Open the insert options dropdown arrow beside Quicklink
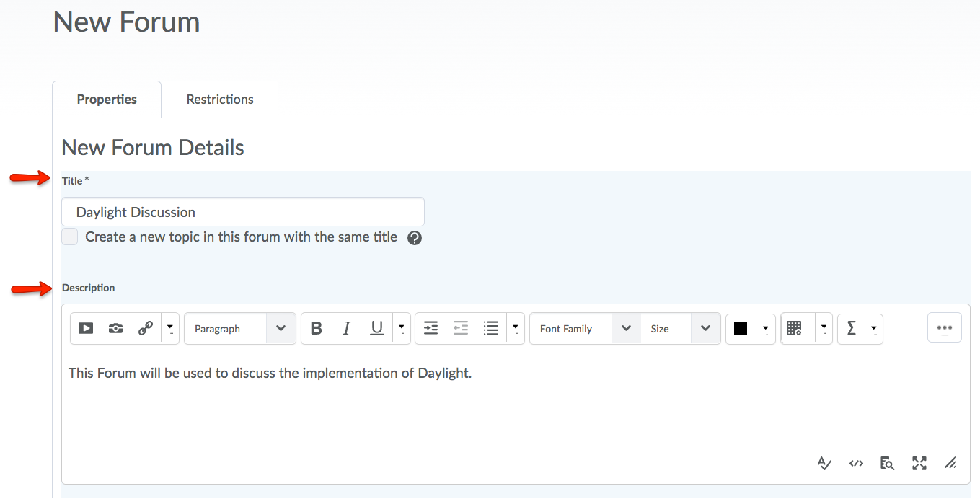This screenshot has width=980, height=499. [170, 329]
